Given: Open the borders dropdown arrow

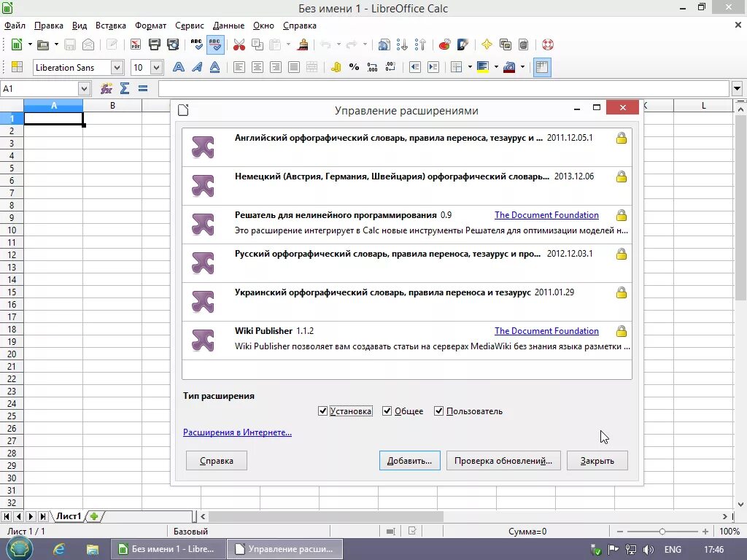Looking at the screenshot, I should point(470,68).
